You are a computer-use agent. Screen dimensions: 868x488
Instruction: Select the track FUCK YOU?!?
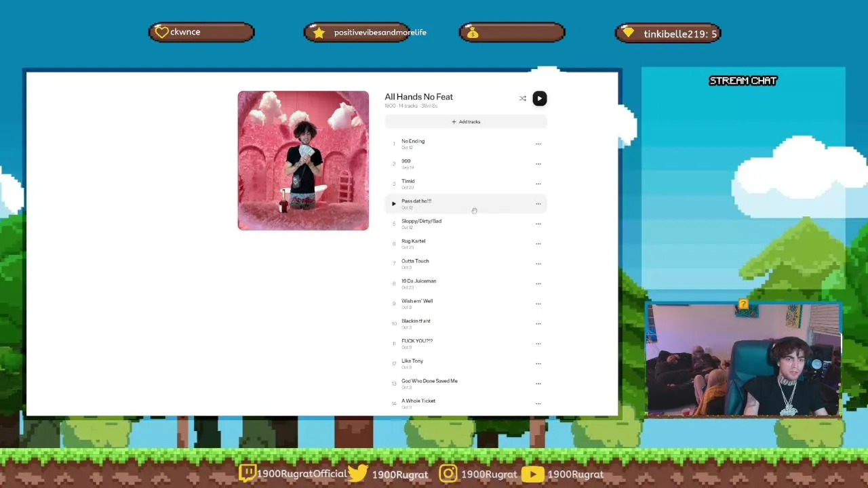pos(466,344)
